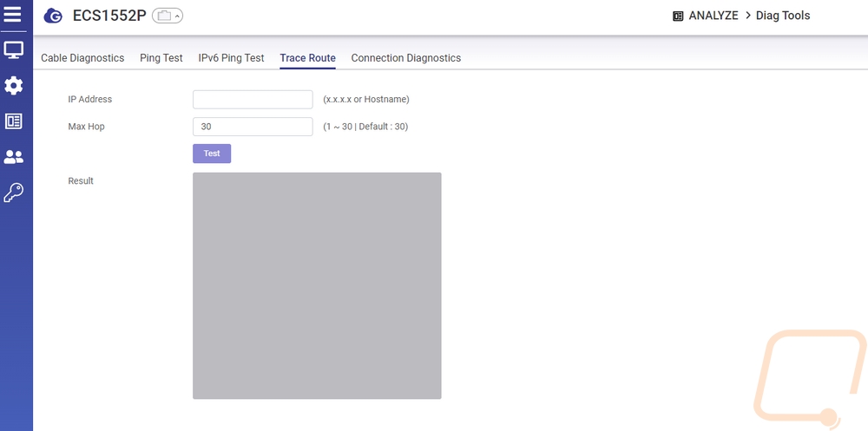868x431 pixels.
Task: Click the ANALYZE breadcrumb text
Action: [x=713, y=16]
